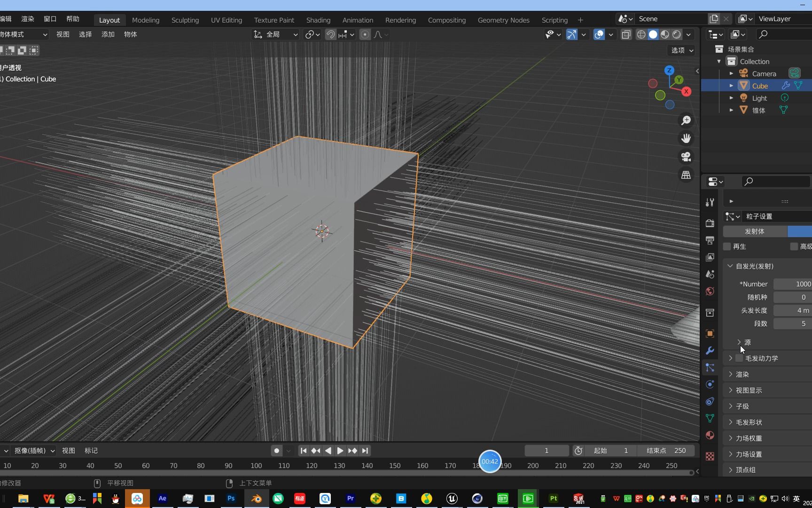Switch viewport to wireframe shading mode
The image size is (812, 508).
coord(641,34)
